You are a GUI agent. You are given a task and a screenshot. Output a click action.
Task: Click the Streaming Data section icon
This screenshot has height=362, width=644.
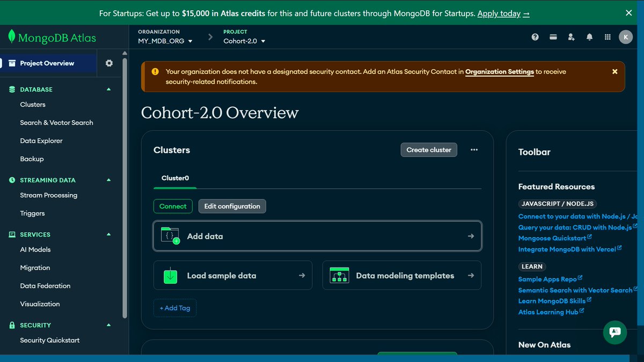tap(12, 180)
